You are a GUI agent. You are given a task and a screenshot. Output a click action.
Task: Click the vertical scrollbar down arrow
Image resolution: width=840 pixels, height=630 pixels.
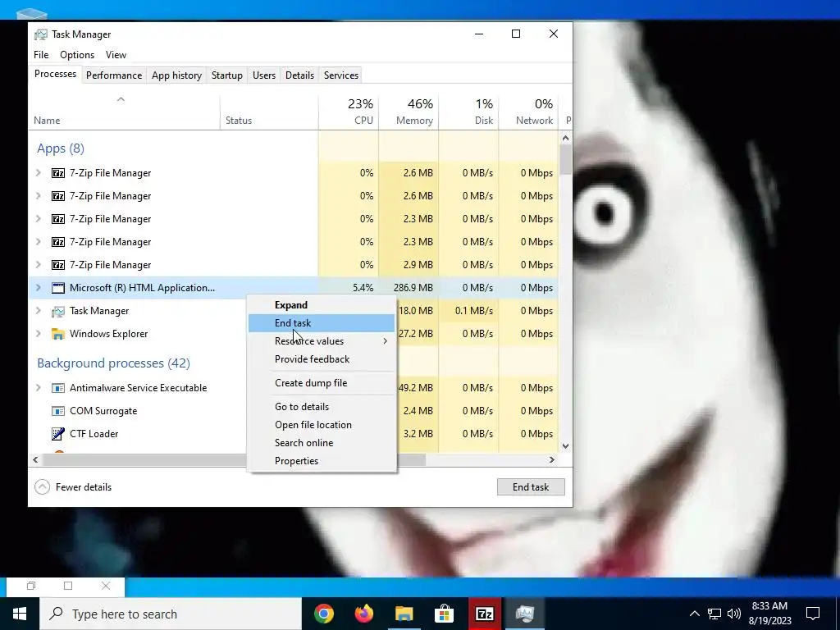(x=566, y=445)
